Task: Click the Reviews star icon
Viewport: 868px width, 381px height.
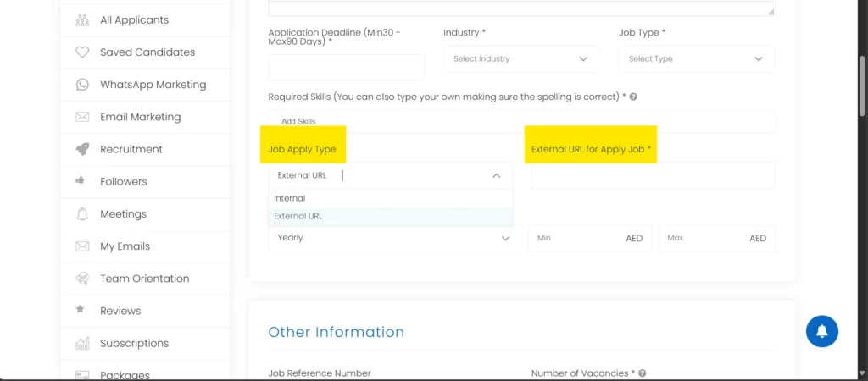Action: pos(81,309)
